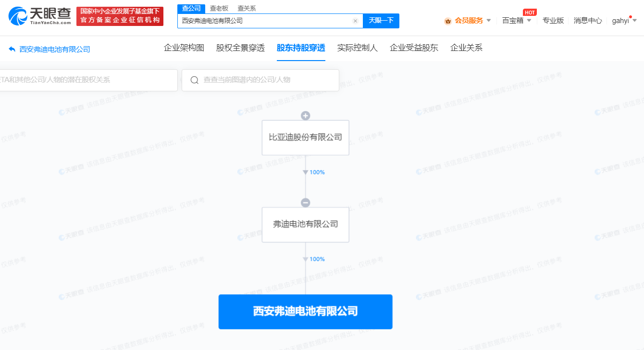Open the 企业受益股东 tab
The height and width of the screenshot is (350, 644).
pyautogui.click(x=414, y=48)
